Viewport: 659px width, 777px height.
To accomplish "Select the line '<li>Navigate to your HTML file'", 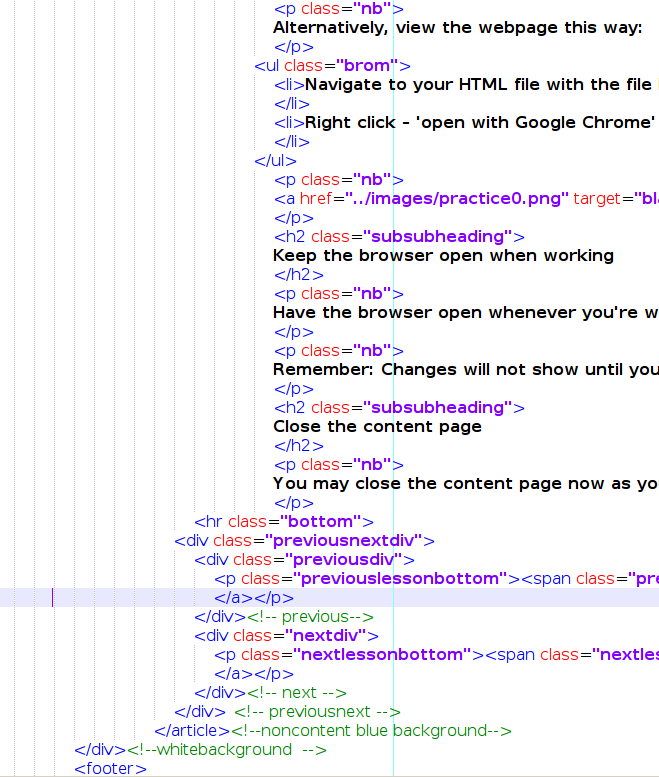I will (466, 85).
